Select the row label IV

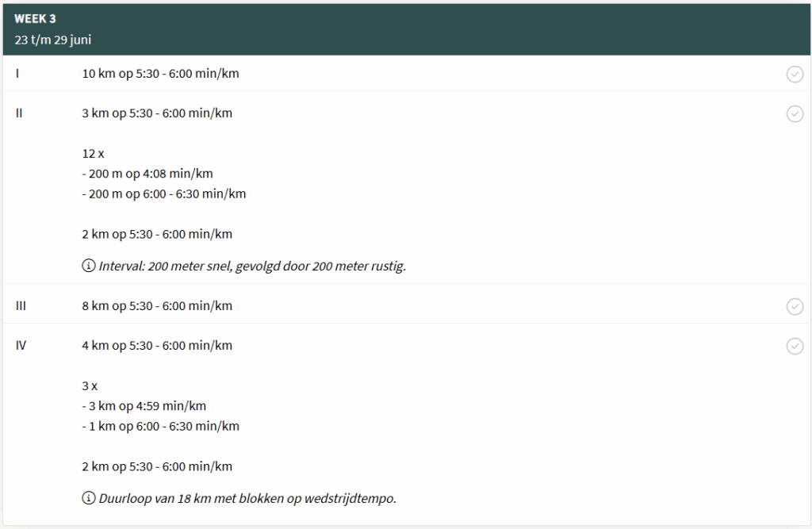[21, 346]
